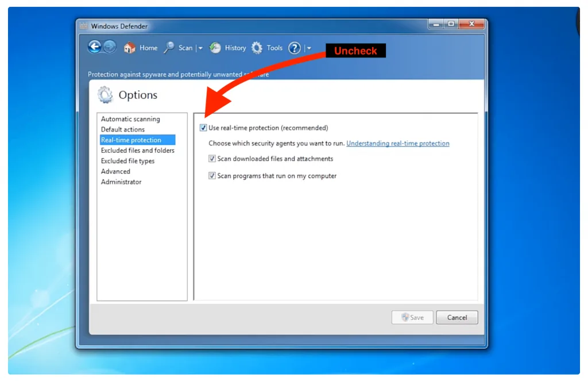Select Excluded file types option
Viewport: 588px width, 381px height.
[127, 161]
